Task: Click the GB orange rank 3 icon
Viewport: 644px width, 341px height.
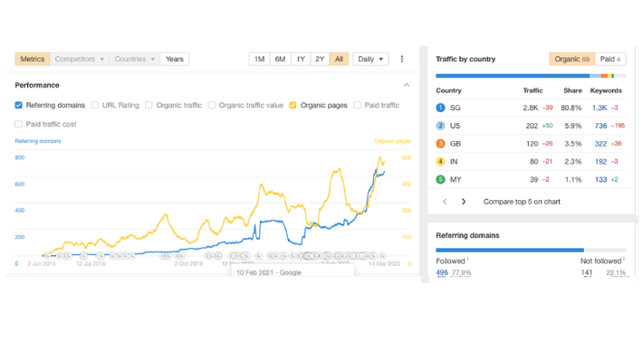Action: [440, 144]
